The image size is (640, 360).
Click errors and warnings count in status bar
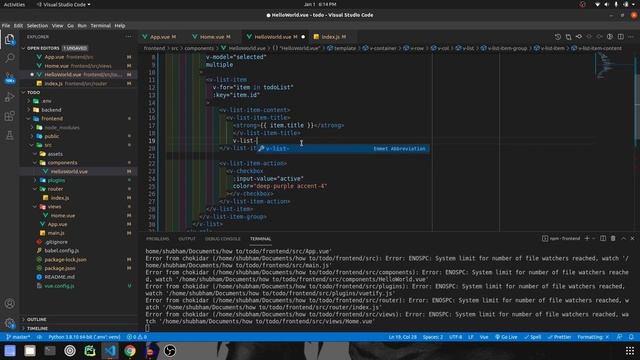(x=136, y=337)
